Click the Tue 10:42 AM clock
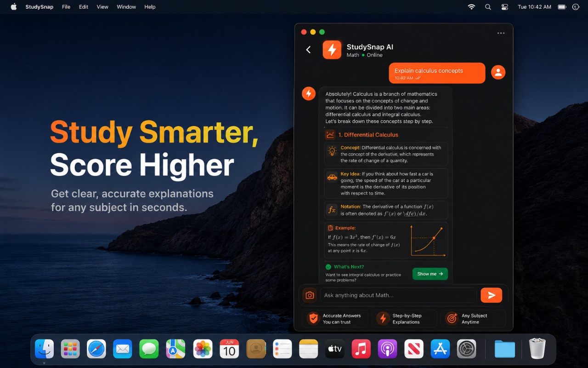 534,7
